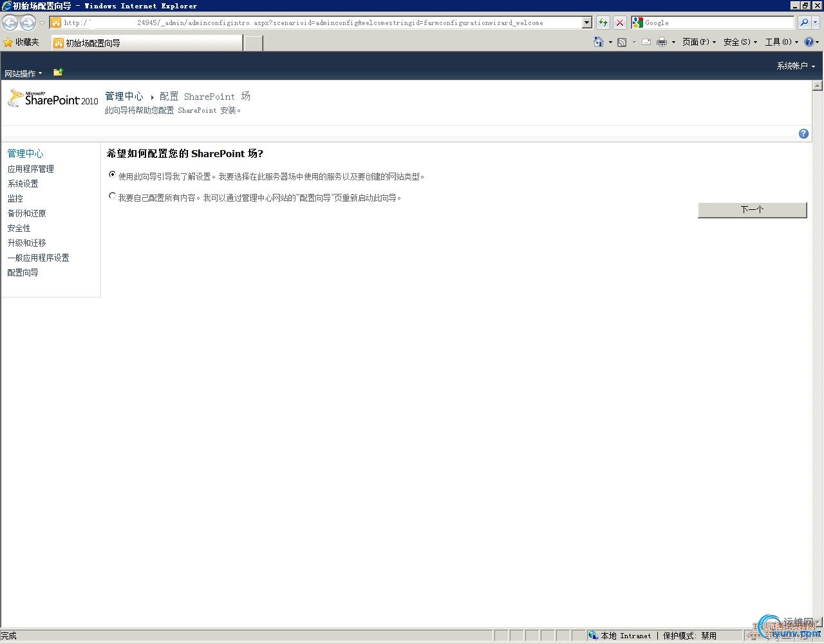Open the 系统帐户 account dropdown
Image resolution: width=824 pixels, height=644 pixels.
[796, 66]
